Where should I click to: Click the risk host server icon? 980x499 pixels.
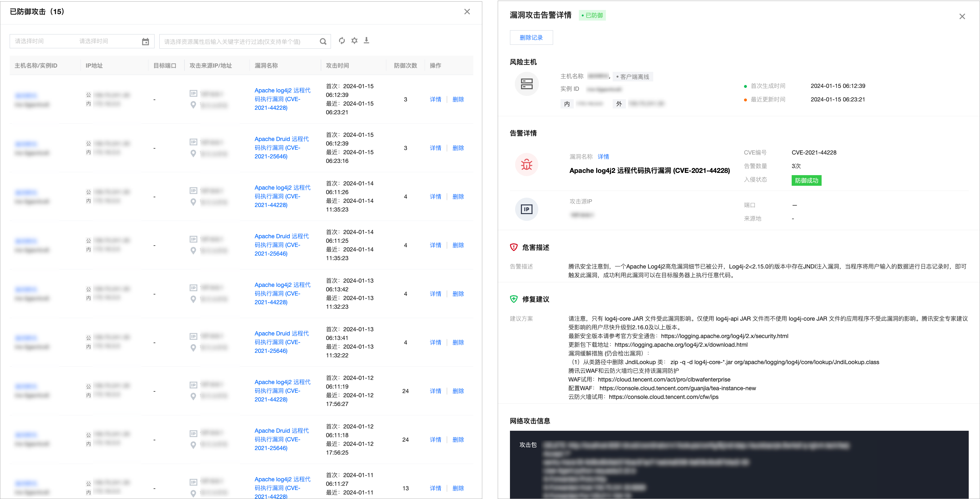click(526, 84)
